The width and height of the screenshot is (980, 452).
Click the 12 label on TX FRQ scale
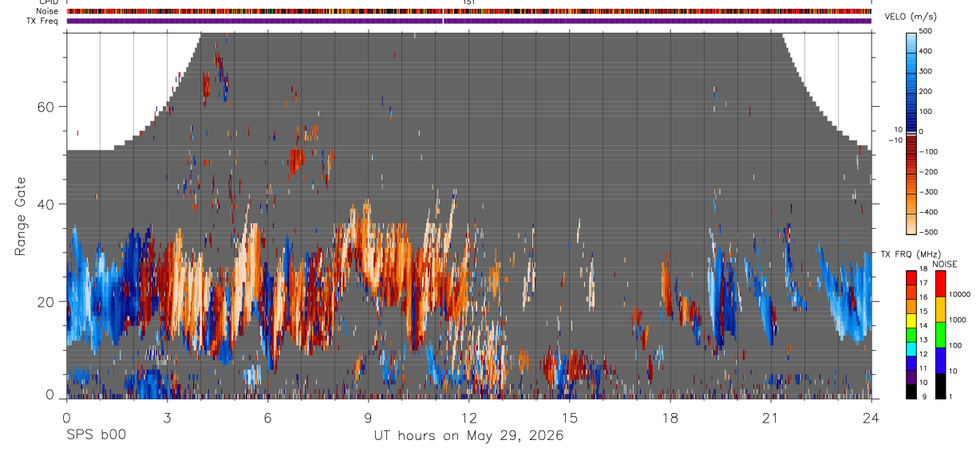click(923, 354)
